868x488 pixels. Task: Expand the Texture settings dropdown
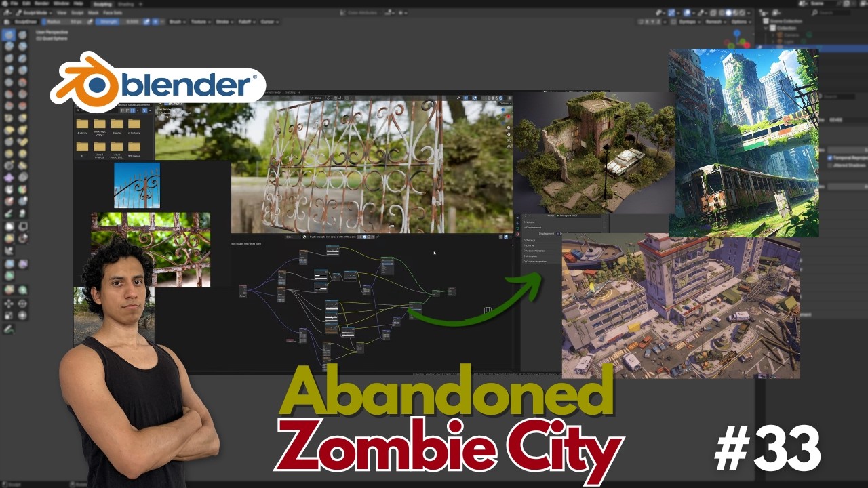(201, 22)
